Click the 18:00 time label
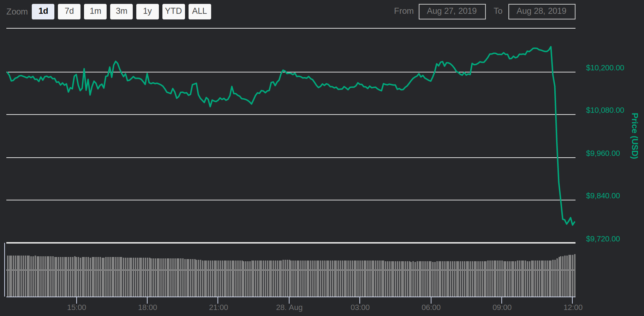 pos(148,308)
